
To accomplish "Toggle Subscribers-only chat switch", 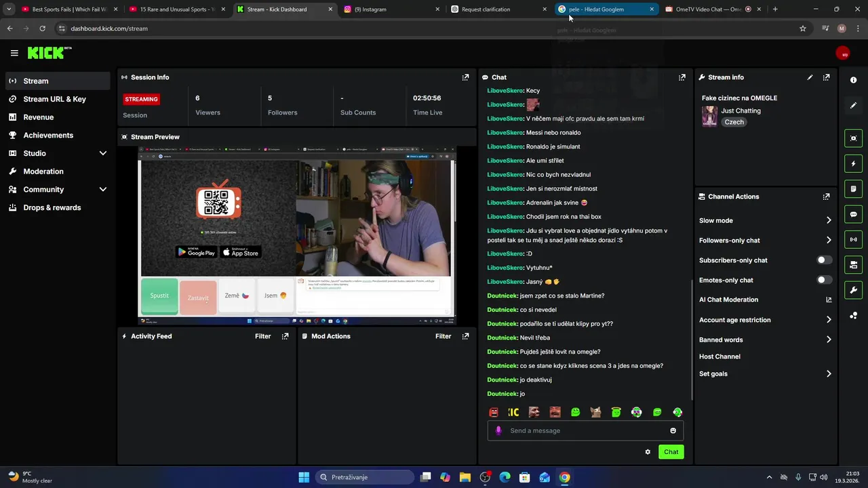I will pos(824,260).
